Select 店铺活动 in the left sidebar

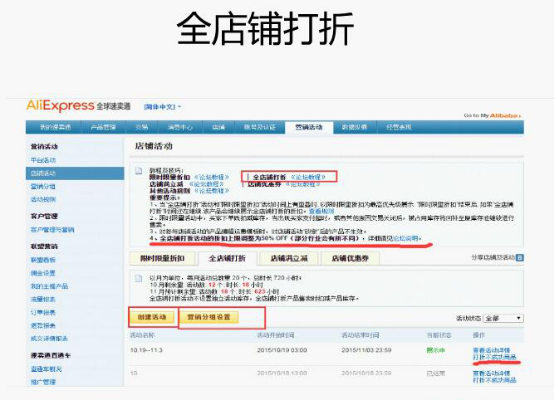click(75, 173)
